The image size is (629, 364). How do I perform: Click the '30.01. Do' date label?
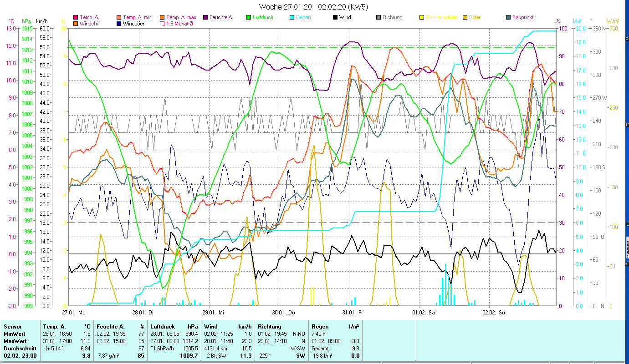point(283,313)
